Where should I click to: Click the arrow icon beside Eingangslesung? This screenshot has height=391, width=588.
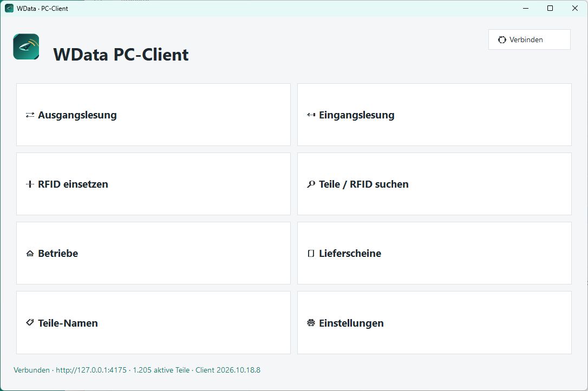(x=311, y=115)
